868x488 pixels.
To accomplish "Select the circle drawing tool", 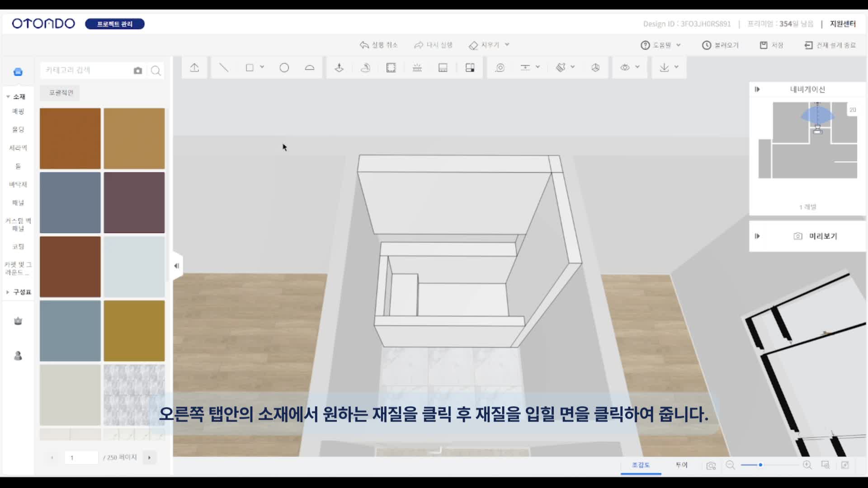I will 284,68.
